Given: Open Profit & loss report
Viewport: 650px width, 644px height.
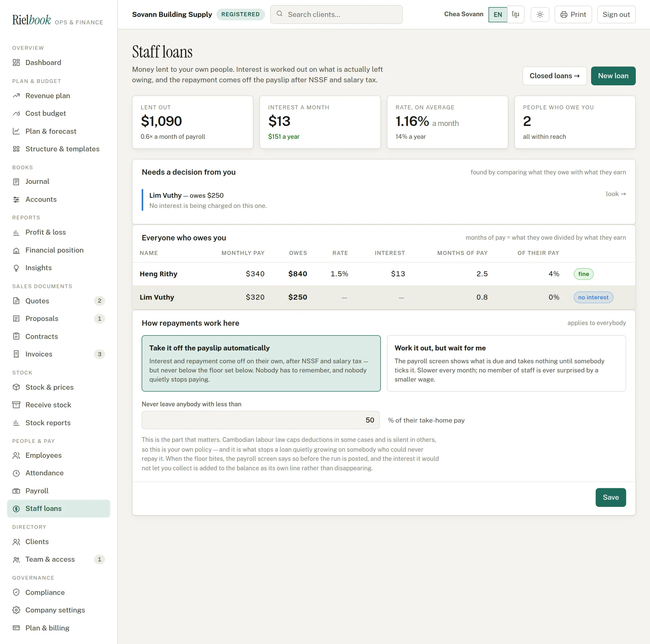Looking at the screenshot, I should coord(59,232).
